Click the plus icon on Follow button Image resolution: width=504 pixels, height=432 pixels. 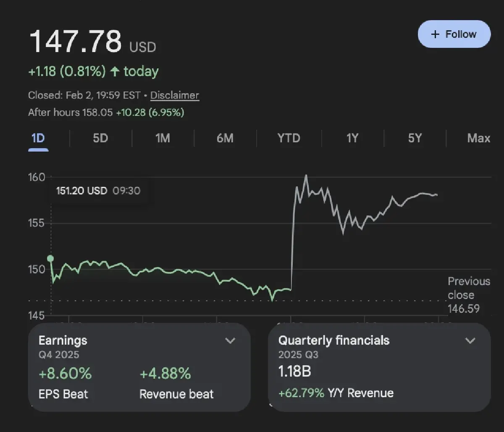click(x=435, y=34)
